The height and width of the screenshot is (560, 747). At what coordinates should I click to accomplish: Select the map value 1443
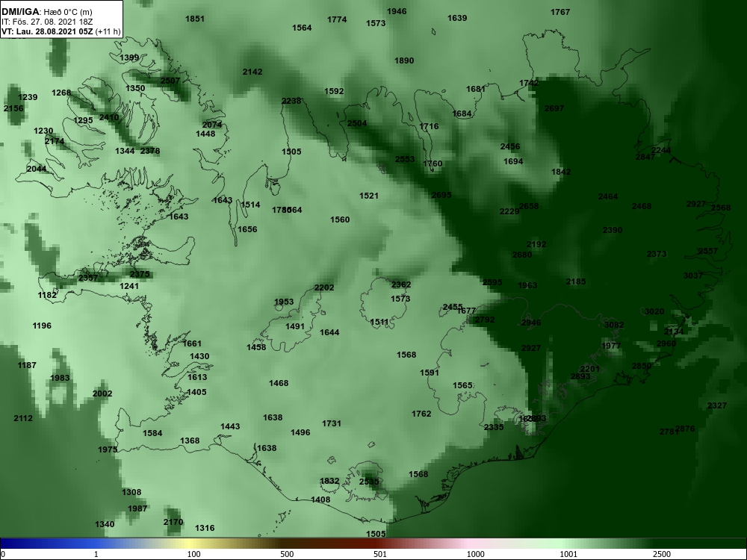[230, 426]
